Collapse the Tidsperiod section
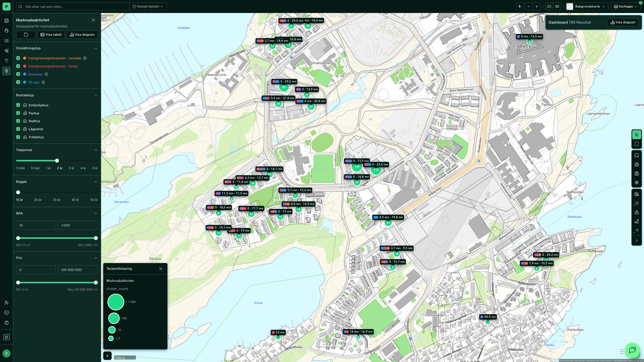 click(x=96, y=150)
